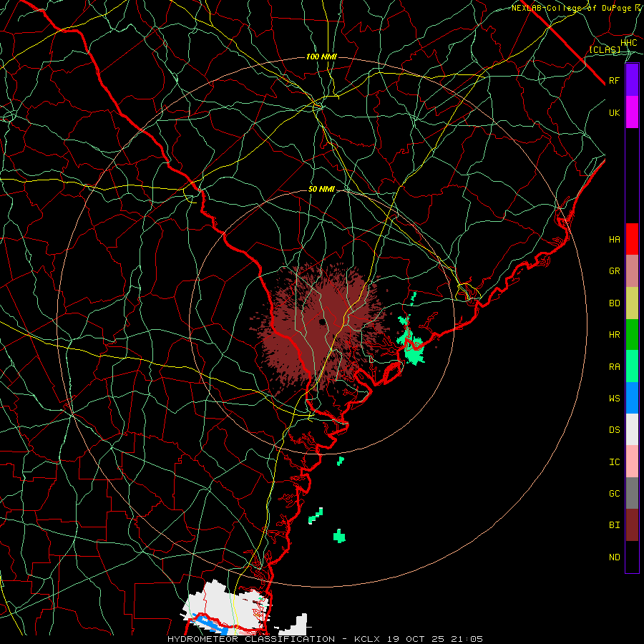Click the UK magenta legend swatch
The height and width of the screenshot is (644, 644).
coord(632,112)
